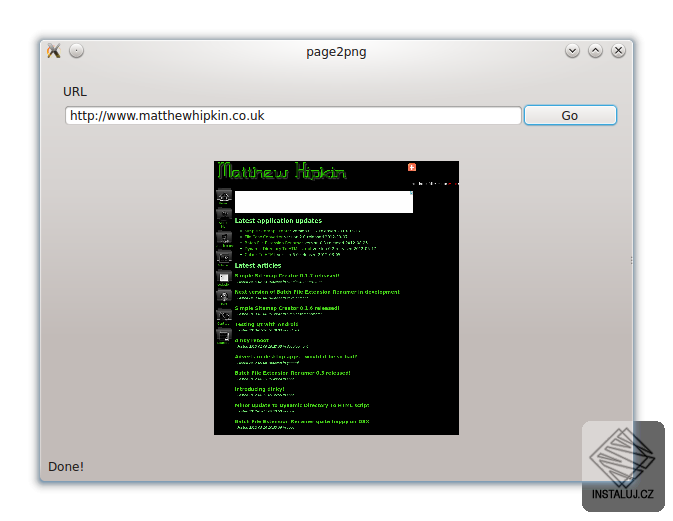This screenshot has height=521, width=673.
Task: Maximize the page2png window
Action: tap(595, 51)
